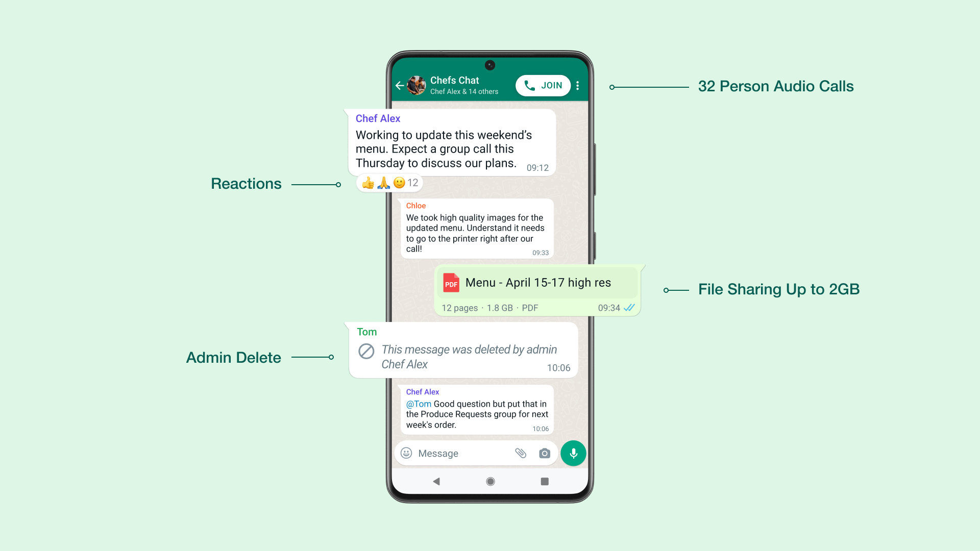
Task: Open the camera icon in message bar
Action: pyautogui.click(x=544, y=453)
